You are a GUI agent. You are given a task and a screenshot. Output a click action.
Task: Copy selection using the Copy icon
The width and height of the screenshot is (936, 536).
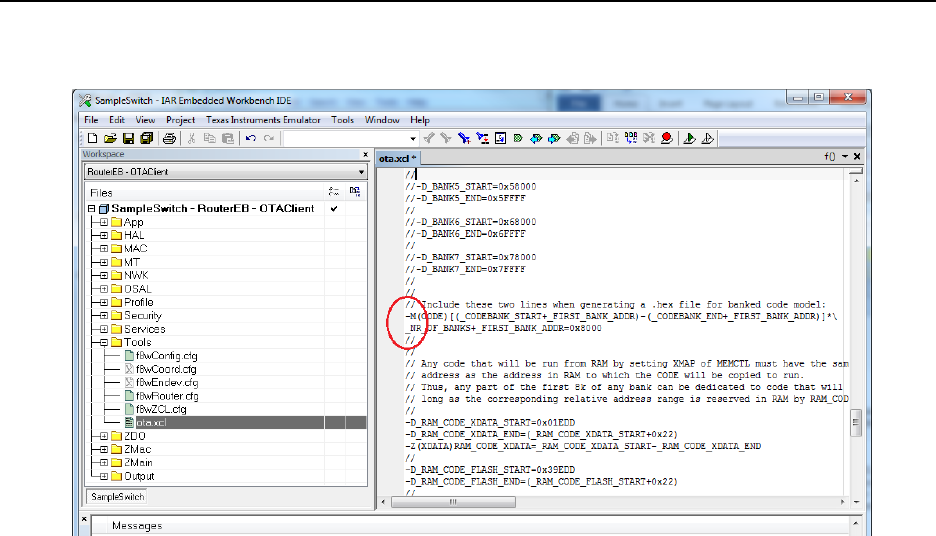click(210, 138)
